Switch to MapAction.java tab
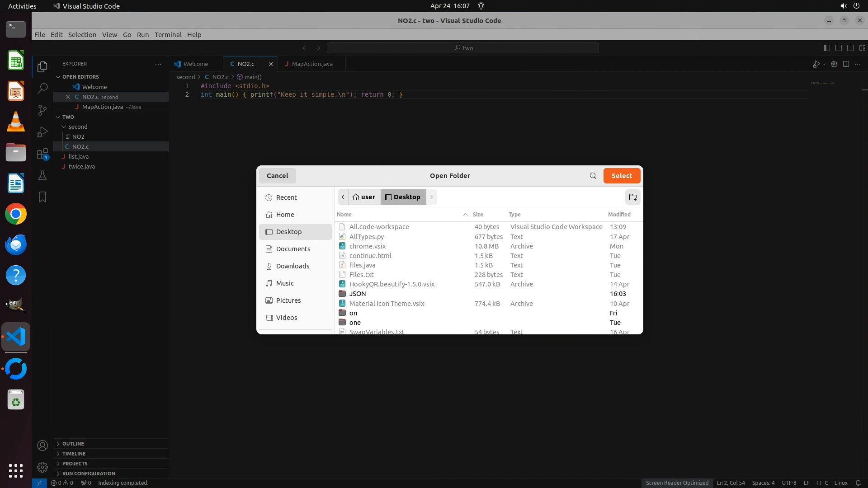 point(311,64)
